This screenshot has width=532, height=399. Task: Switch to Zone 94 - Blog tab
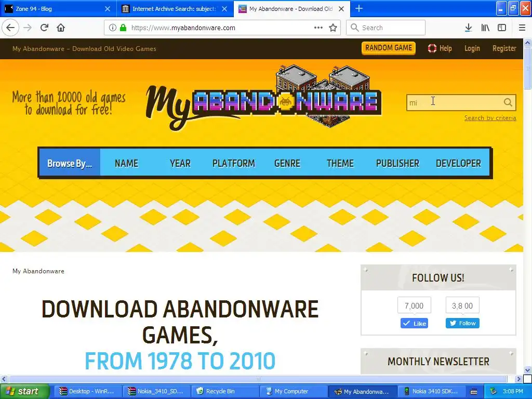tap(58, 9)
